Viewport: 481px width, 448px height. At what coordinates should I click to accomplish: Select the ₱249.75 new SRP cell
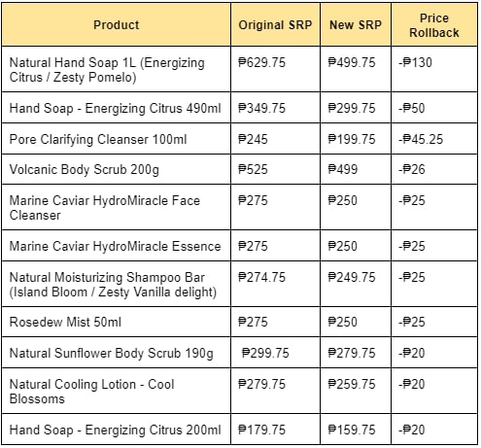(356, 284)
